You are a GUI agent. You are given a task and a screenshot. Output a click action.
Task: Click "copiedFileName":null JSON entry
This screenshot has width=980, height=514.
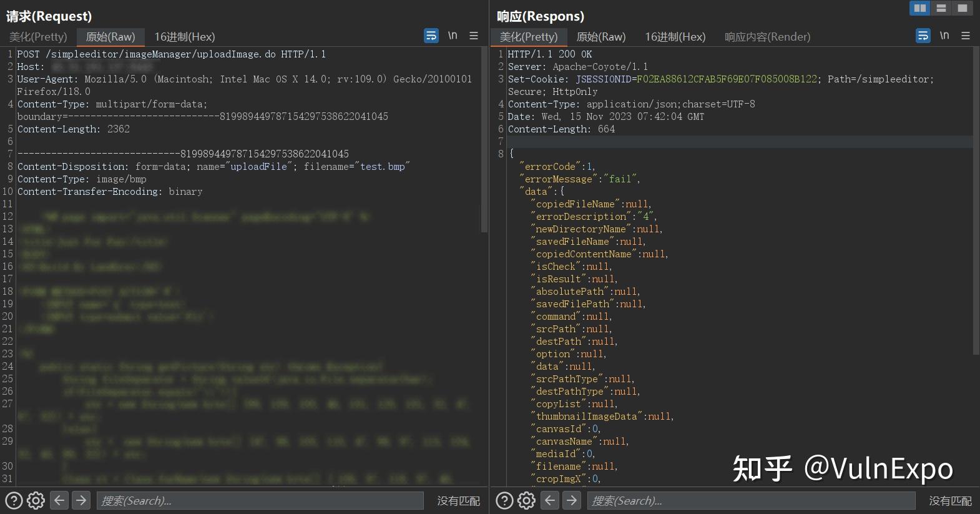590,204
